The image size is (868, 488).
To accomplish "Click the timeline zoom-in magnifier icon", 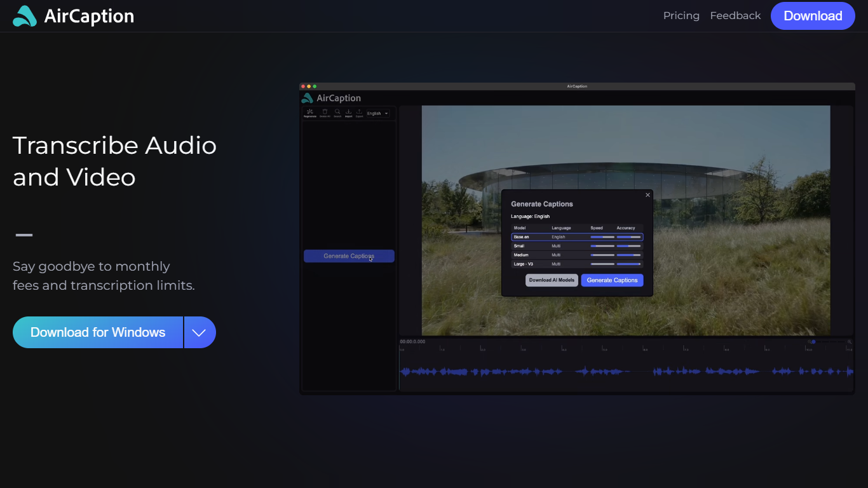I will pyautogui.click(x=850, y=342).
